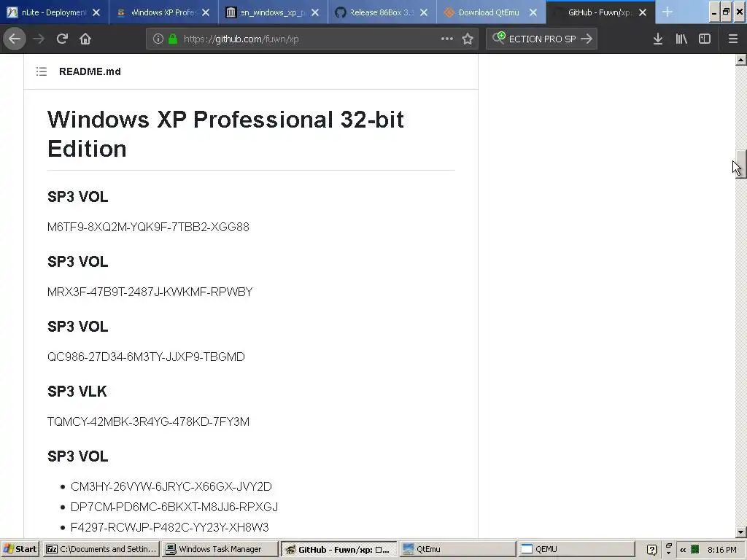Switch to nLite Deployment tab

click(x=54, y=12)
